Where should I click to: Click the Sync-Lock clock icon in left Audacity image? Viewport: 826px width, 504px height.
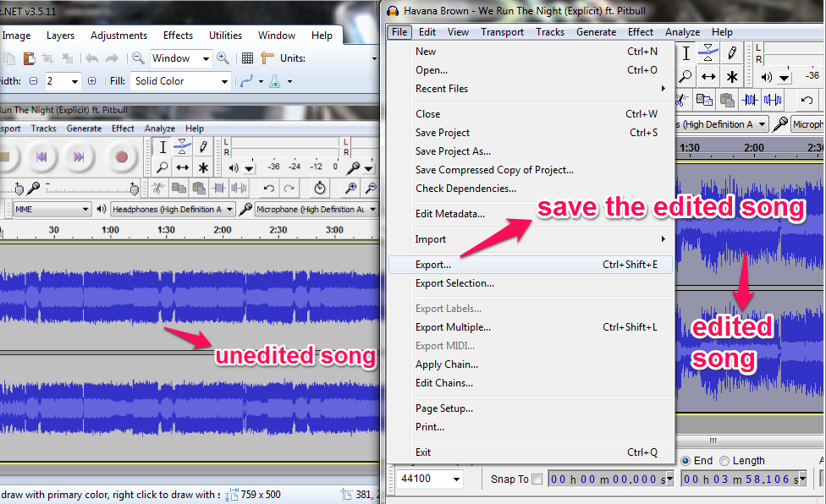(x=320, y=188)
